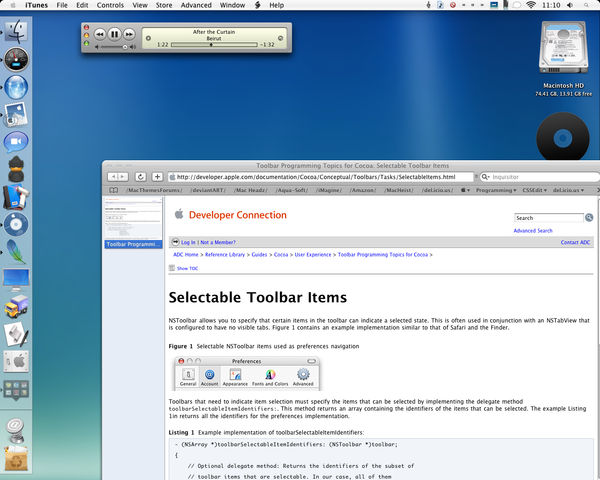Click the Safari URL address field
The width and height of the screenshot is (600, 480).
click(x=321, y=177)
